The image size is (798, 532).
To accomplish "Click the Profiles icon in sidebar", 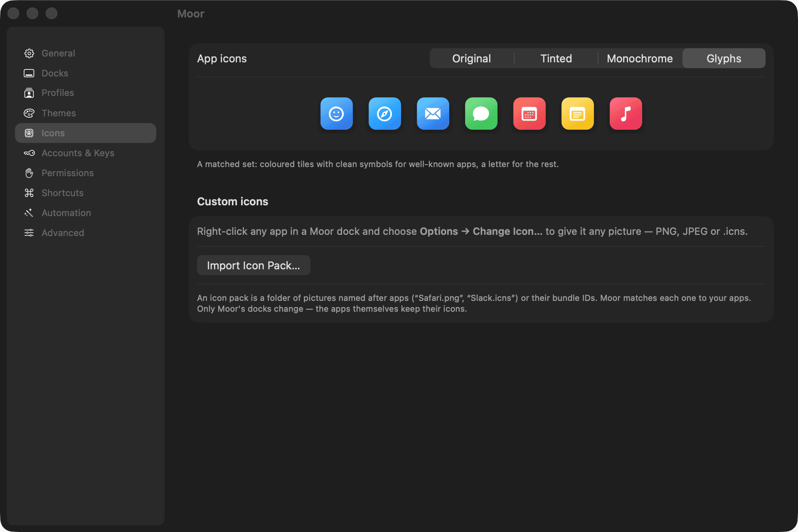I will click(x=29, y=93).
